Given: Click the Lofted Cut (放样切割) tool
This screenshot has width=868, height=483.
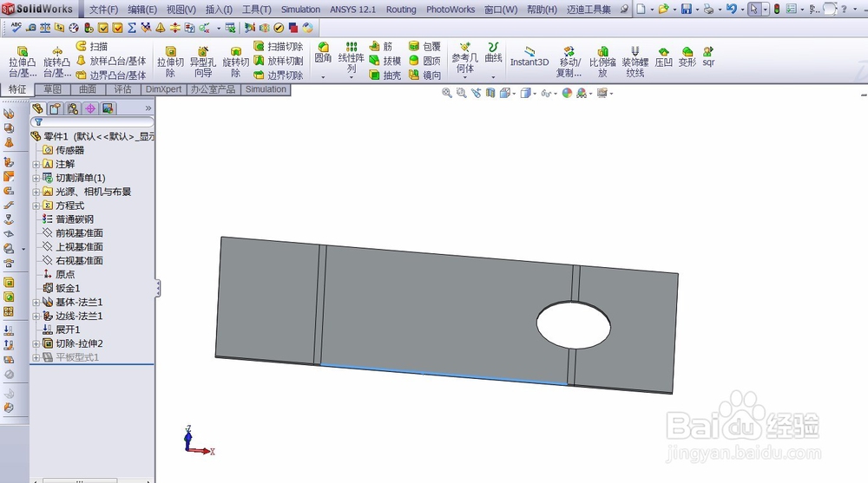Looking at the screenshot, I should [x=278, y=61].
